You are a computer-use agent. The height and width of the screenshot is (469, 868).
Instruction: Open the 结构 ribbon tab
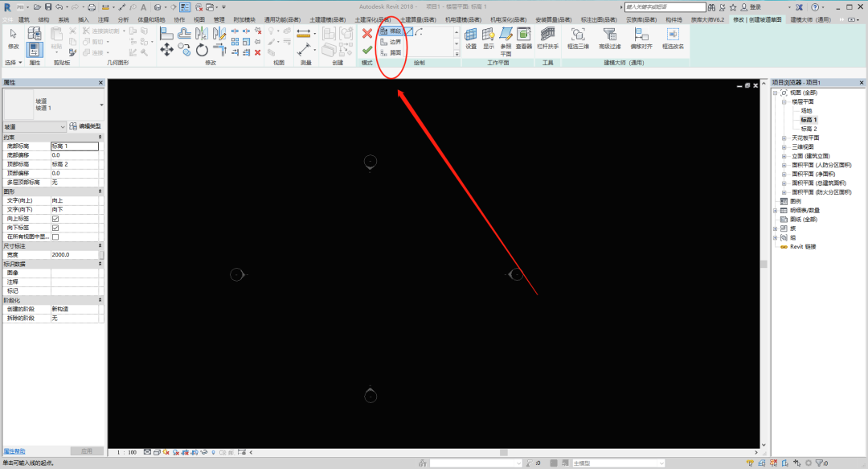click(43, 19)
